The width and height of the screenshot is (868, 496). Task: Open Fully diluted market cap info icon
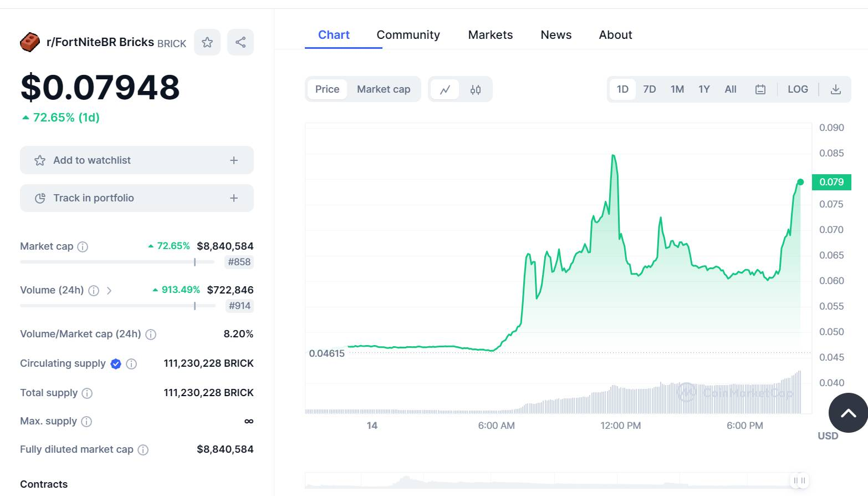click(143, 449)
